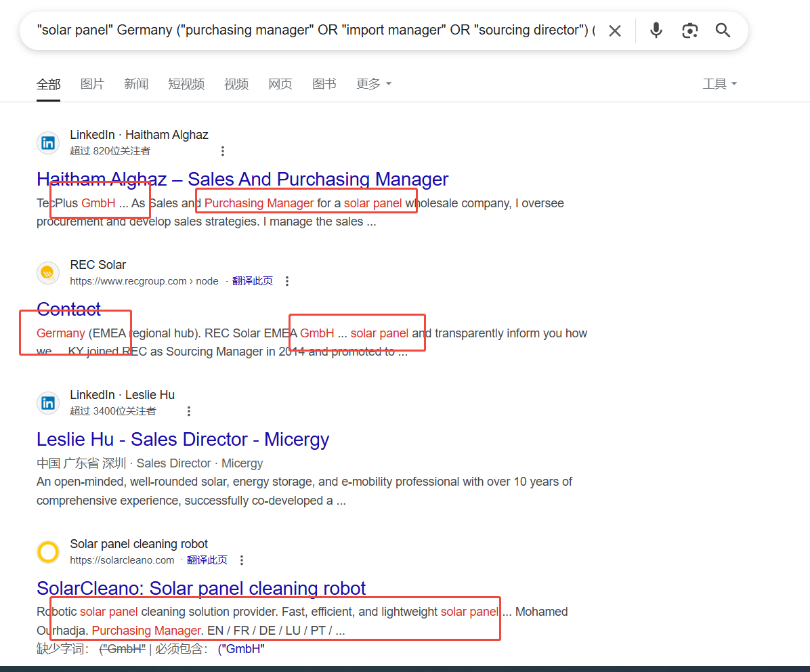The image size is (810, 672).
Task: Translate the solarcleano.com page via 翻译此页
Action: tap(207, 560)
